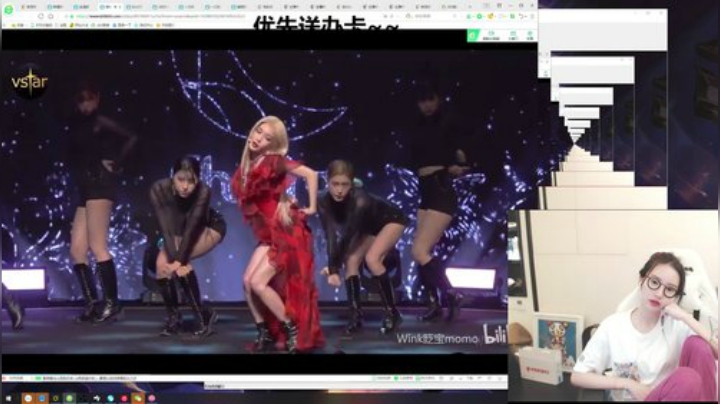Image resolution: width=720 pixels, height=404 pixels.
Task: Open the yellow ring taskbar icon
Action: pyautogui.click(x=56, y=398)
